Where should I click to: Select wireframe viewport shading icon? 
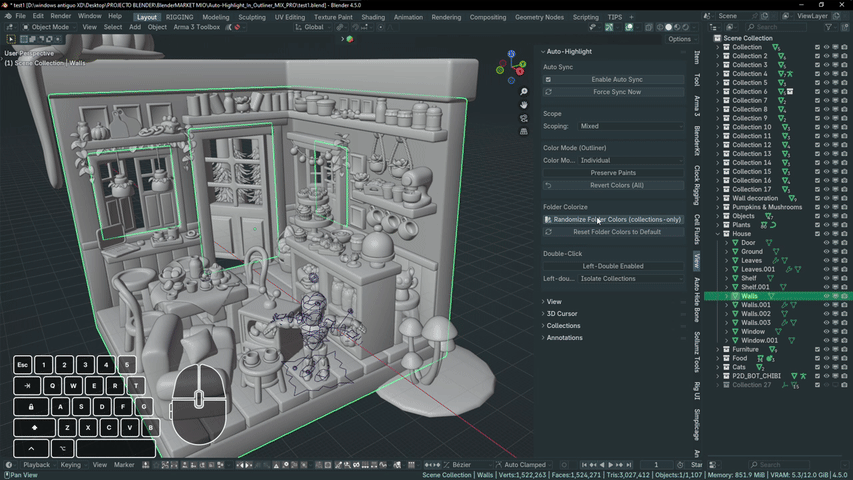pos(660,27)
